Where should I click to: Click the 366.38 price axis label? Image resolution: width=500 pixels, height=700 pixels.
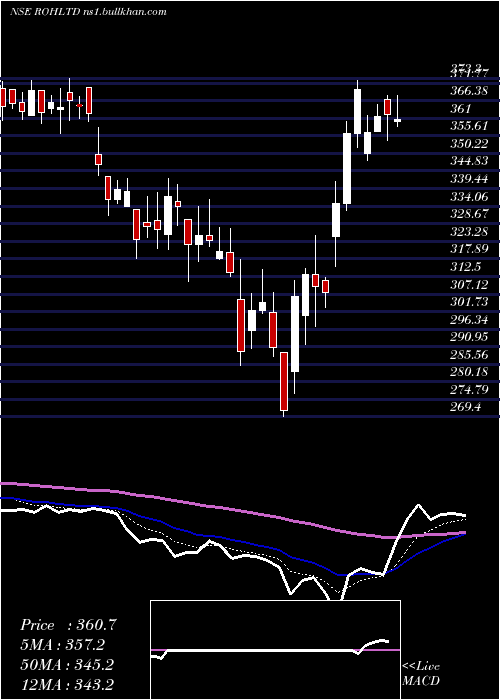[470, 91]
